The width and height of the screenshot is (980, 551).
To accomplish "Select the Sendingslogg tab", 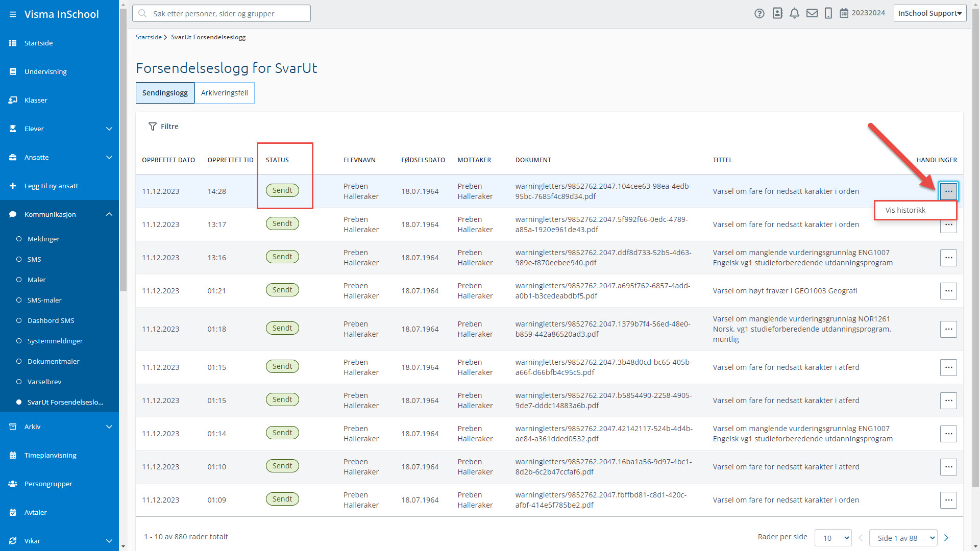I will pos(165,93).
